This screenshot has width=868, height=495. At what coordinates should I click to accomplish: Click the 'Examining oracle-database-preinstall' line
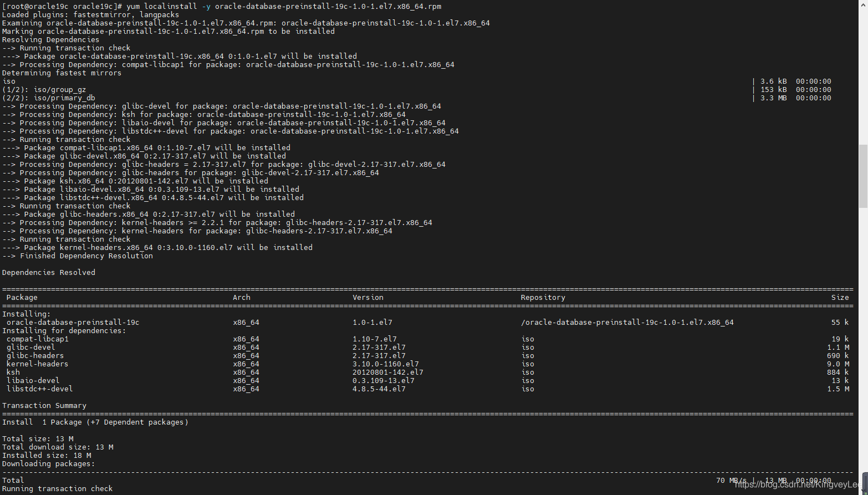pos(246,23)
